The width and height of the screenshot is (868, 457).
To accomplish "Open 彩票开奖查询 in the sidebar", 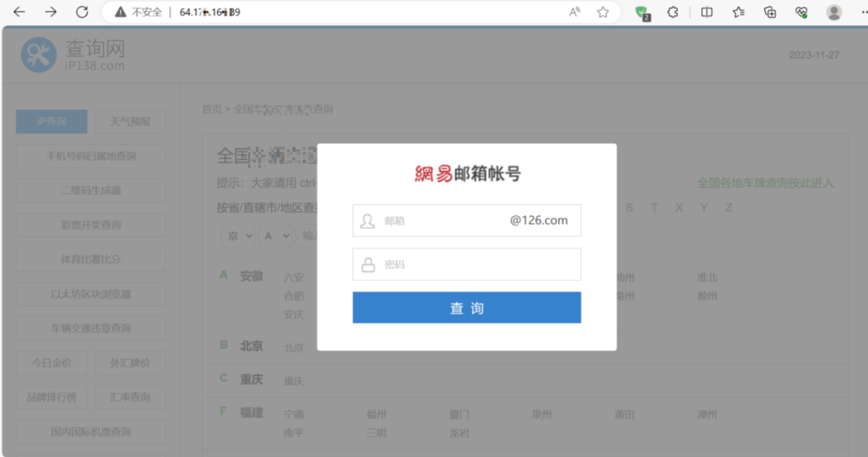I will (91, 225).
